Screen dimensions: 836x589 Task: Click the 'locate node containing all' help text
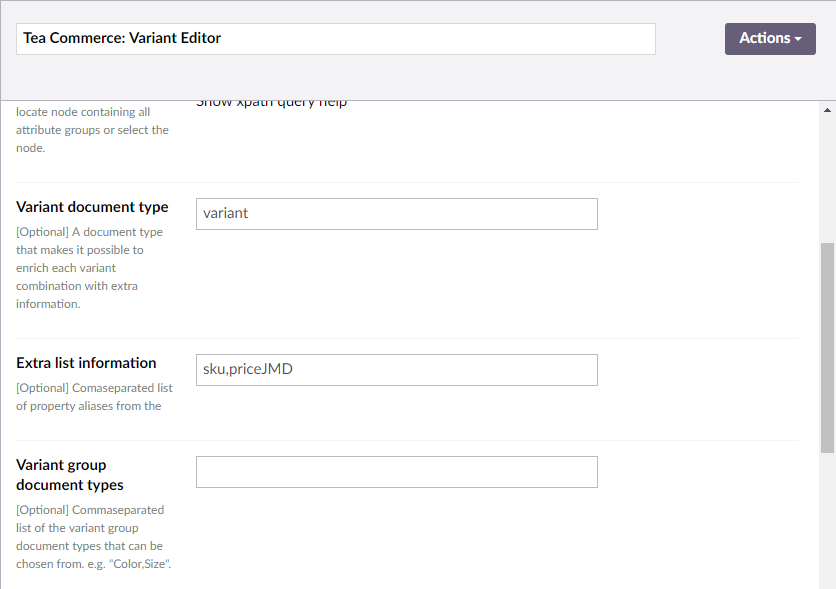(x=92, y=130)
